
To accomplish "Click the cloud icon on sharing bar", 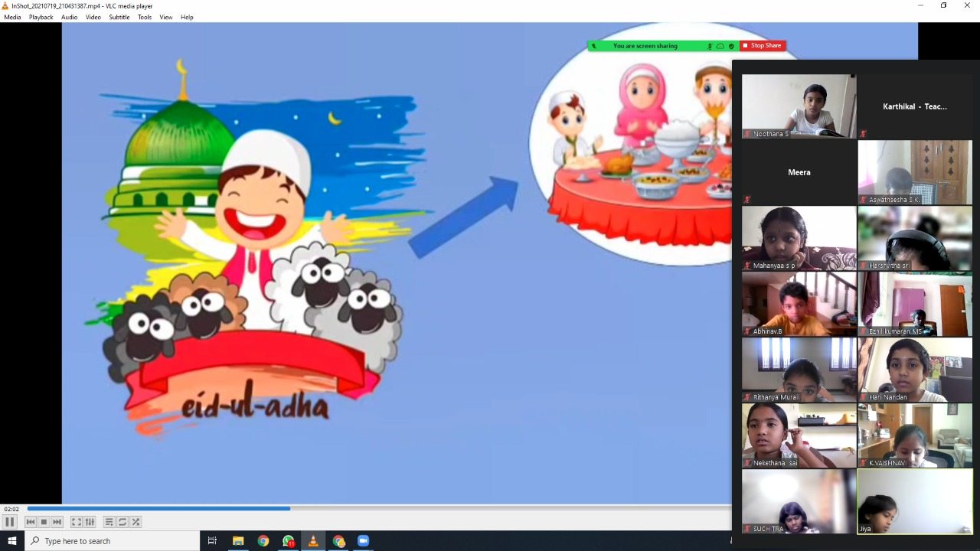I will coord(720,46).
